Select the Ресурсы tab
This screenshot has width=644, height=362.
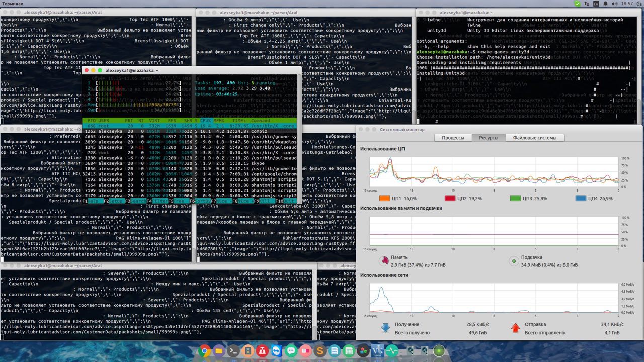[x=489, y=138]
